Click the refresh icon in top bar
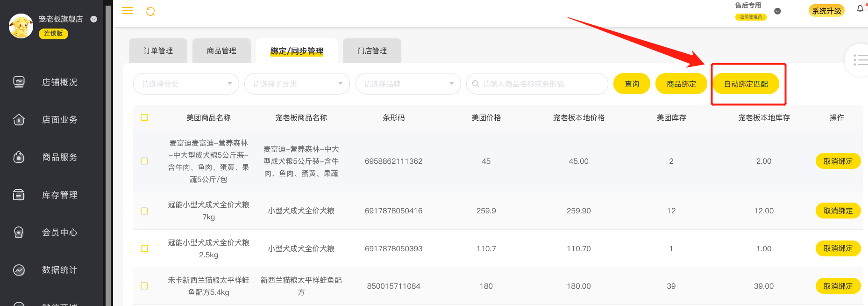868x306 pixels. (x=150, y=11)
